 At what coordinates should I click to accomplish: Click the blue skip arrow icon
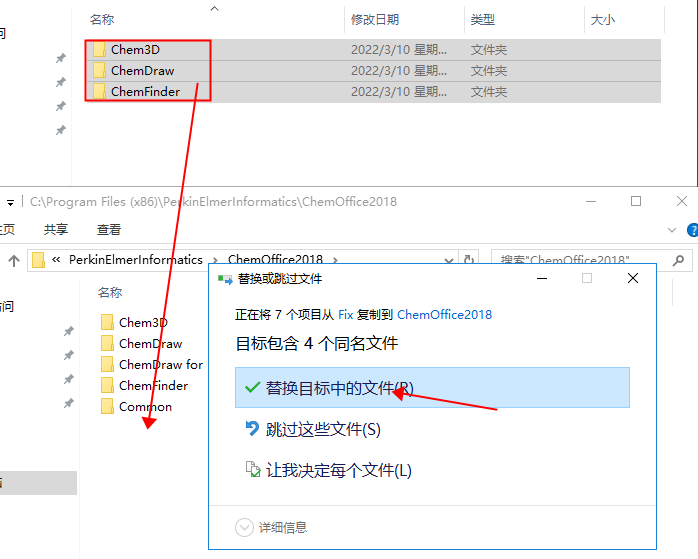click(x=252, y=429)
